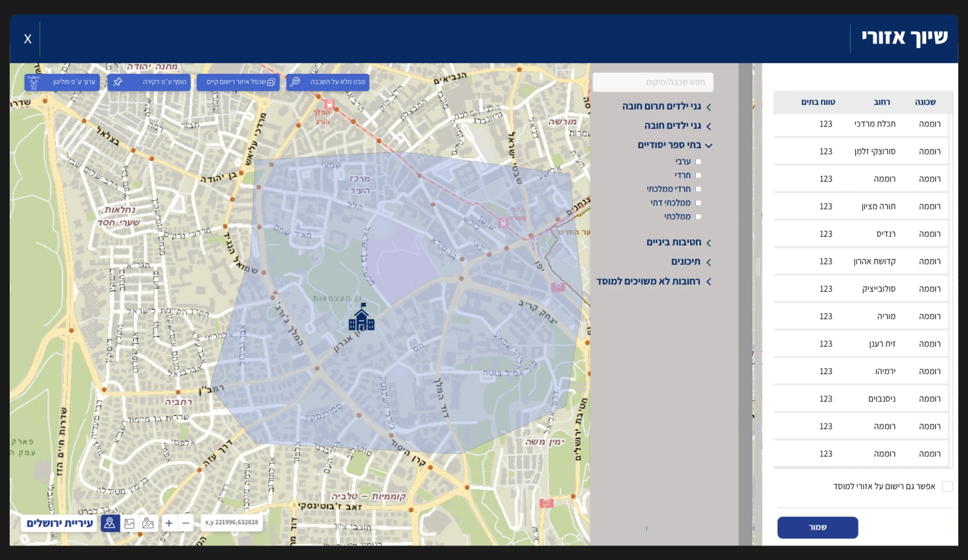Viewport: 968px width, 560px height.
Task: Click the 'שכונה' column header
Action: click(925, 102)
